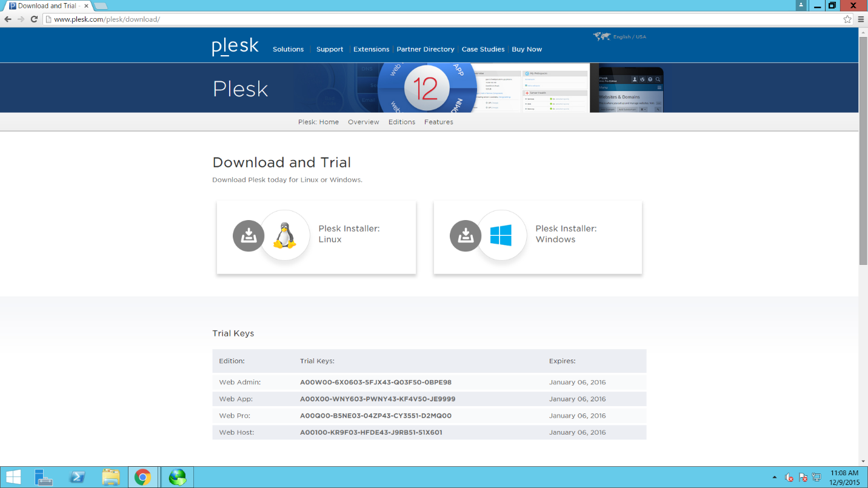Open Chrome hamburger menu

coord(861,19)
